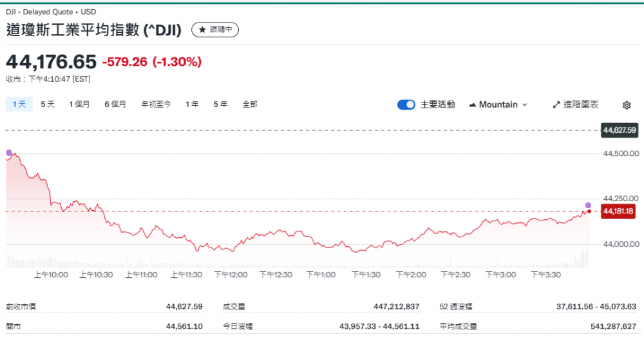Click the Mountain chart type icon
Viewport: 644px width, 341px height.
(472, 104)
